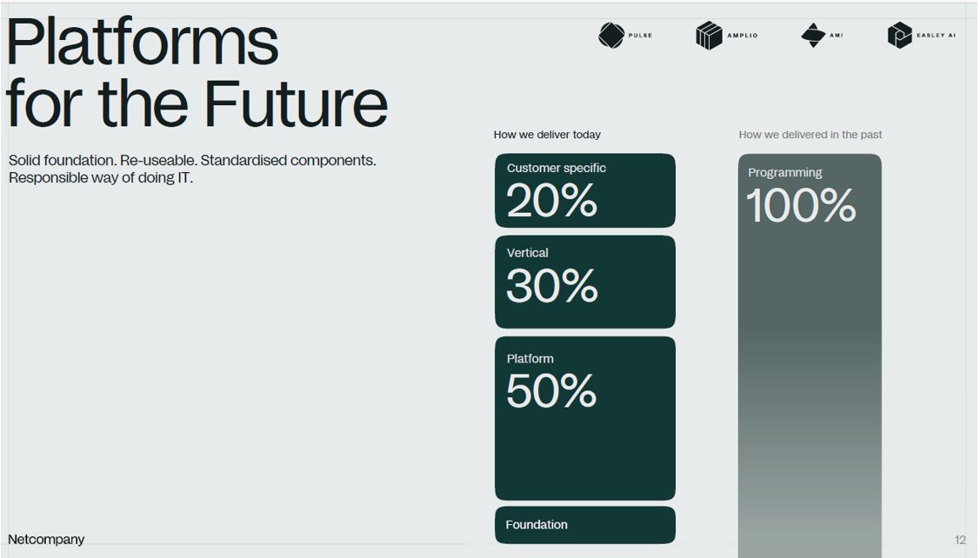Select the "Customer specific" label text

pos(557,168)
